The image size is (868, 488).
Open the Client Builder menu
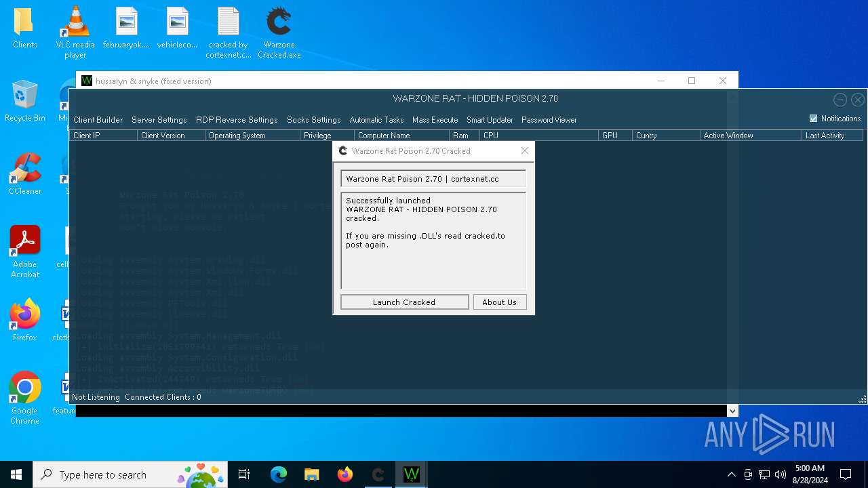[98, 120]
